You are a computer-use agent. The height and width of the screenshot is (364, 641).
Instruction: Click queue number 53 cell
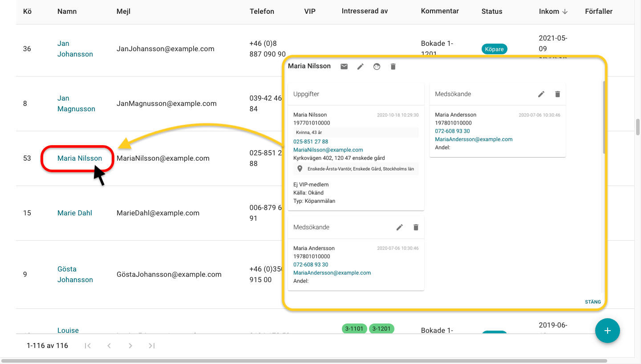click(x=27, y=158)
